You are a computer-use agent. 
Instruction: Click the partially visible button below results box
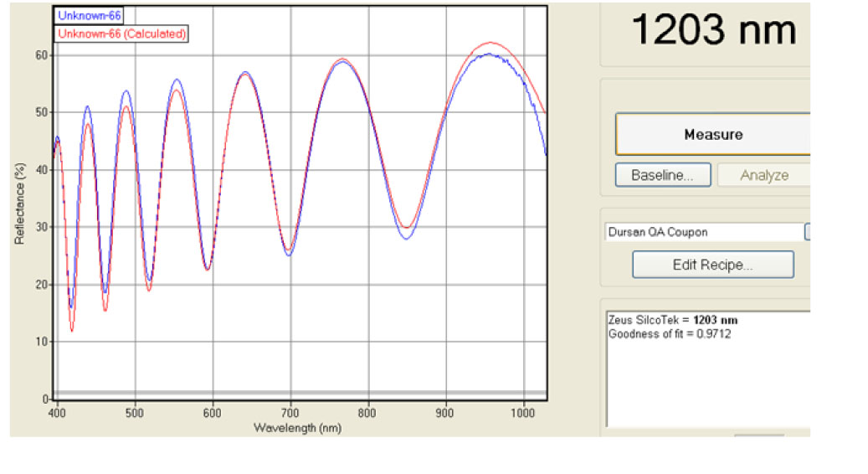coord(758,436)
